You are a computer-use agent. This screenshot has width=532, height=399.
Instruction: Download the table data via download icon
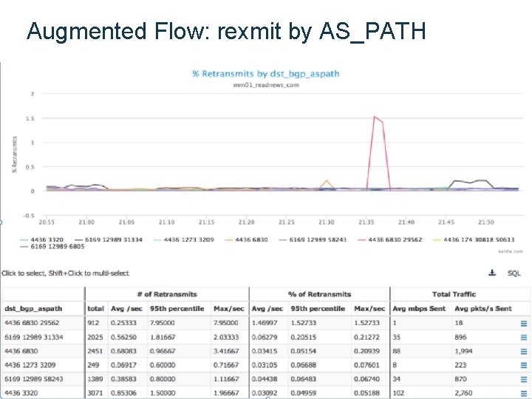[x=492, y=273]
